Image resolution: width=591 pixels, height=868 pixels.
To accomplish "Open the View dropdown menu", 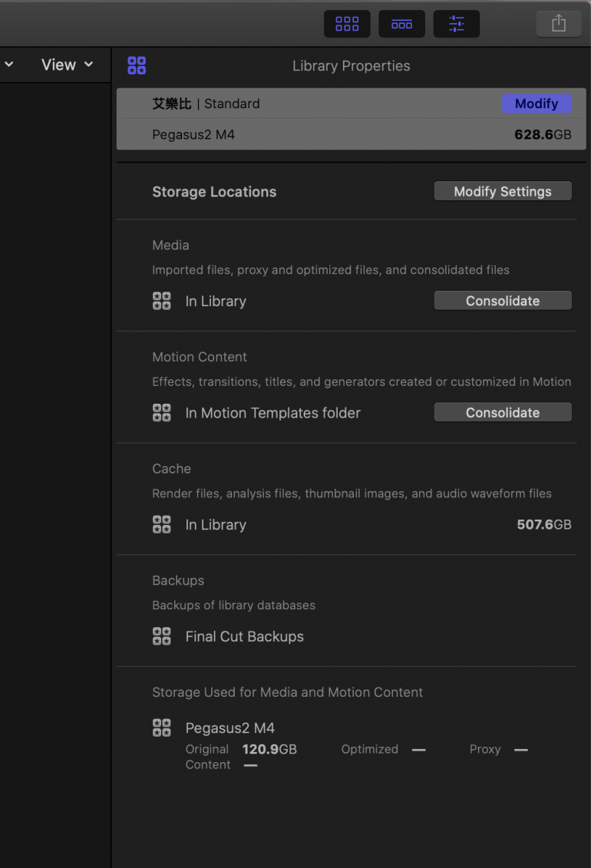I will pos(67,65).
